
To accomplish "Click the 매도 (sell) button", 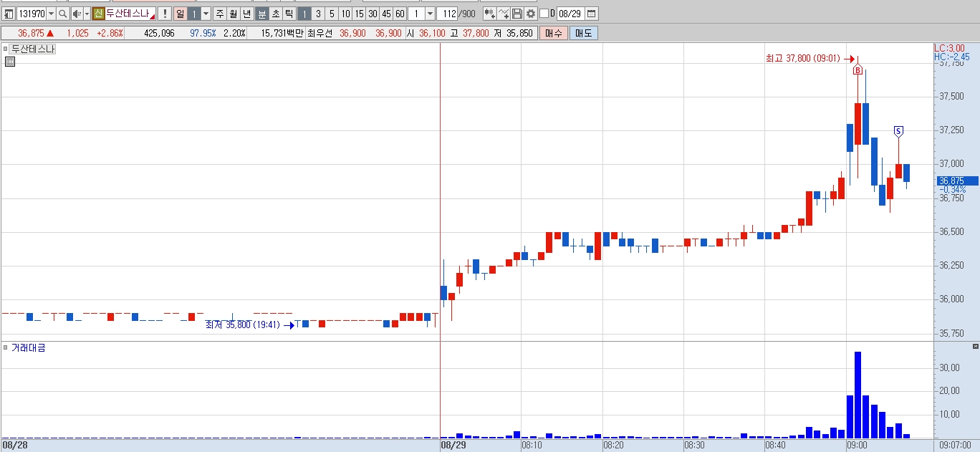I will 583,33.
